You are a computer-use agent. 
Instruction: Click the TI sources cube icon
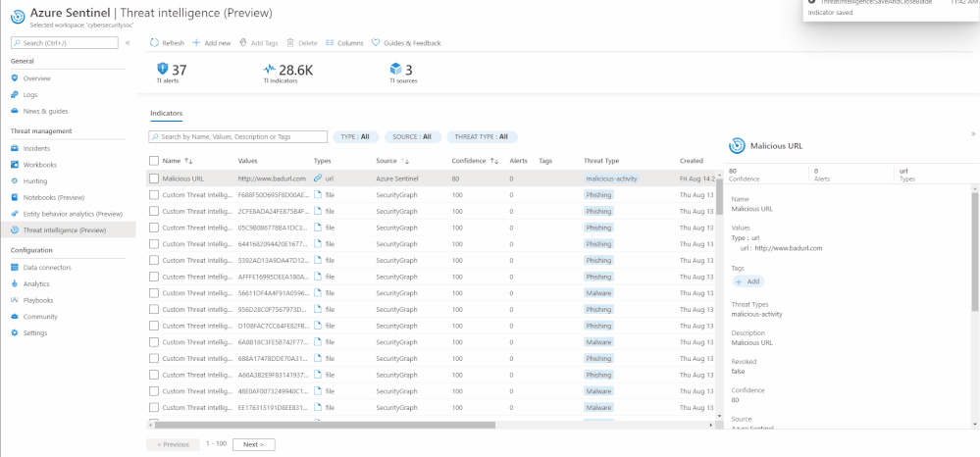(395, 69)
